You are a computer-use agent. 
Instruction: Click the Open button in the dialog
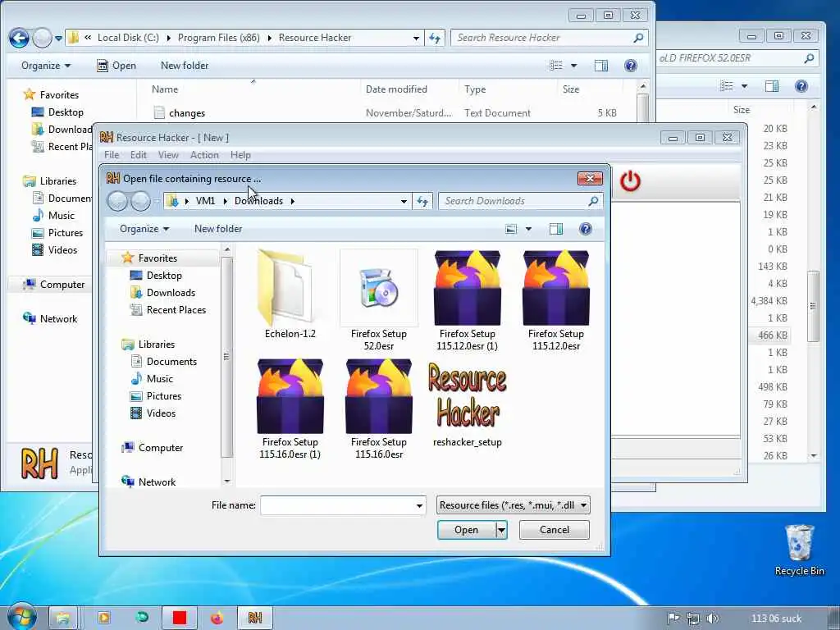click(x=467, y=530)
